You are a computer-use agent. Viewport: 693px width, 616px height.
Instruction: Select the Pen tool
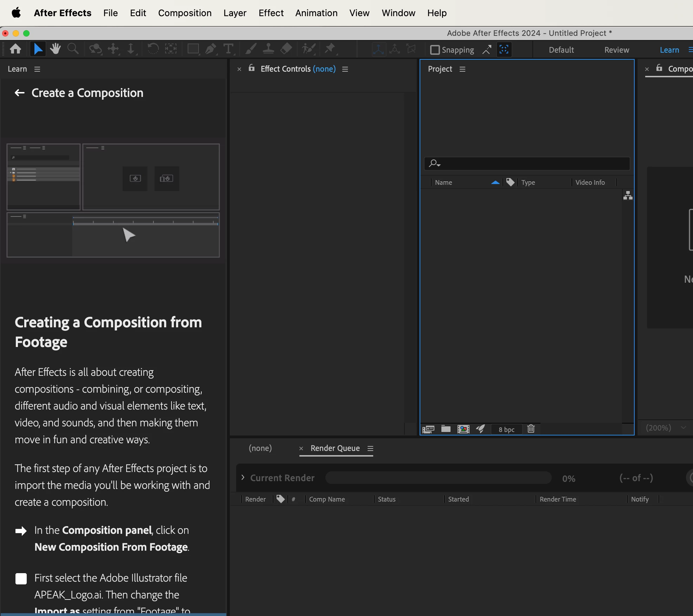[211, 49]
